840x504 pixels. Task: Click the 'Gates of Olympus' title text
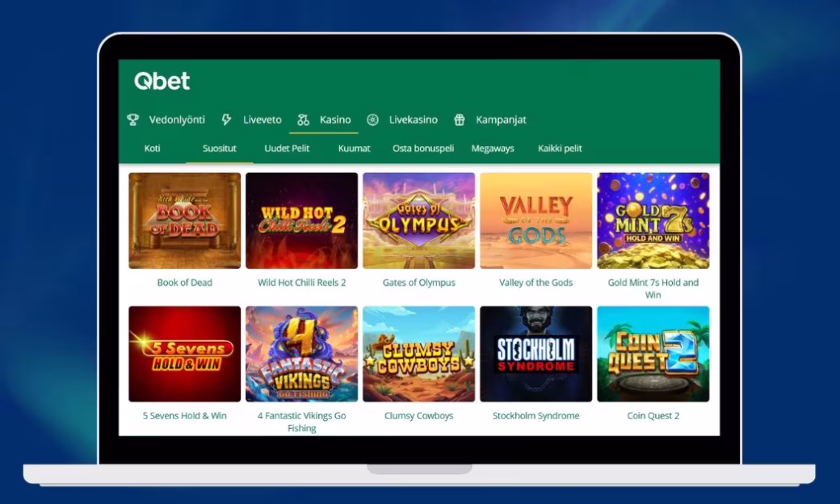point(419,282)
